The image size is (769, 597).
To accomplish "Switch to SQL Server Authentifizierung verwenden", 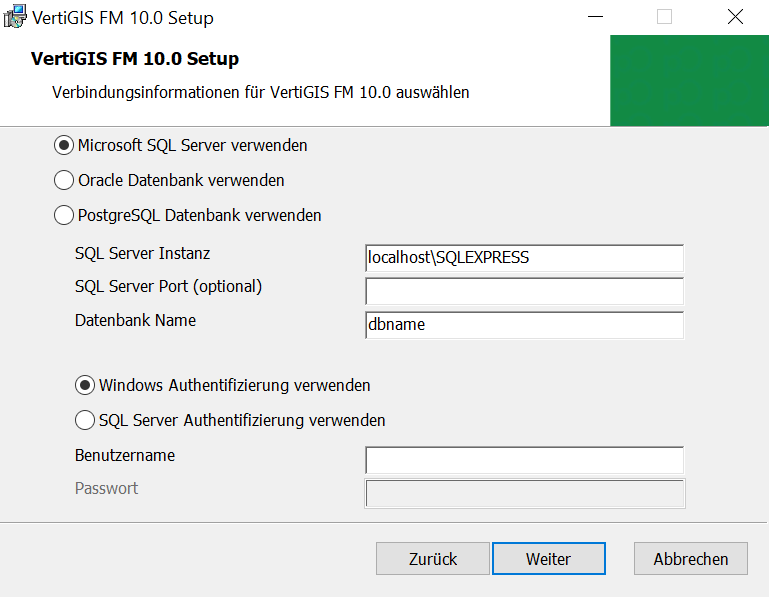I will pos(230,420).
